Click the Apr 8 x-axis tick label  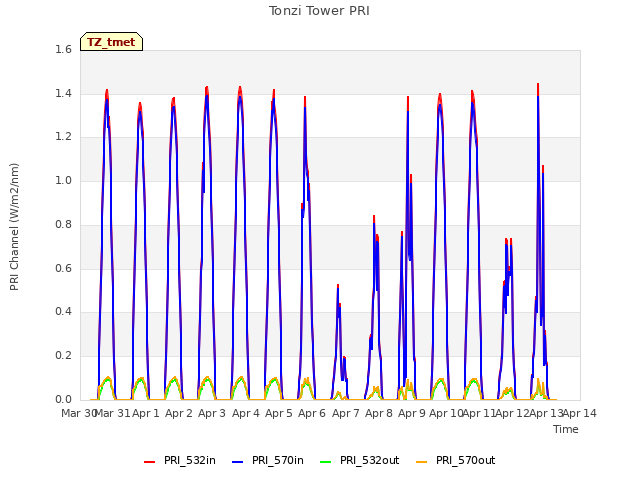click(379, 413)
